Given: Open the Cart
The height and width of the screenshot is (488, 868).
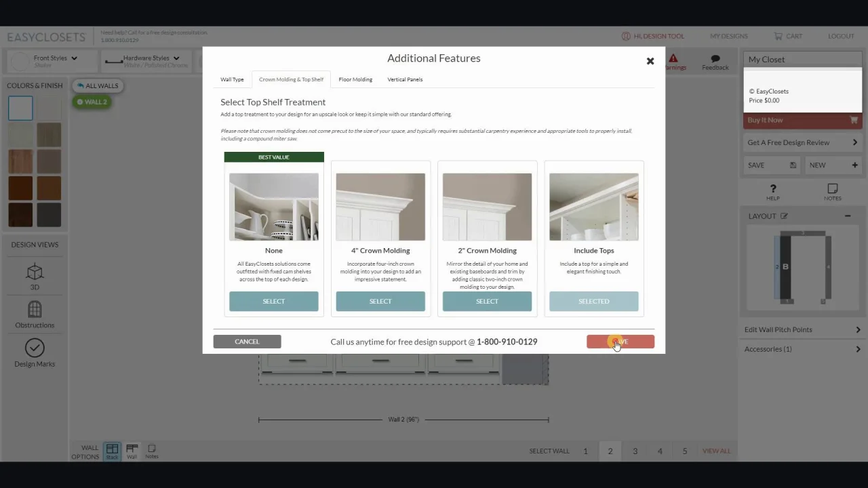Looking at the screenshot, I should 788,37.
